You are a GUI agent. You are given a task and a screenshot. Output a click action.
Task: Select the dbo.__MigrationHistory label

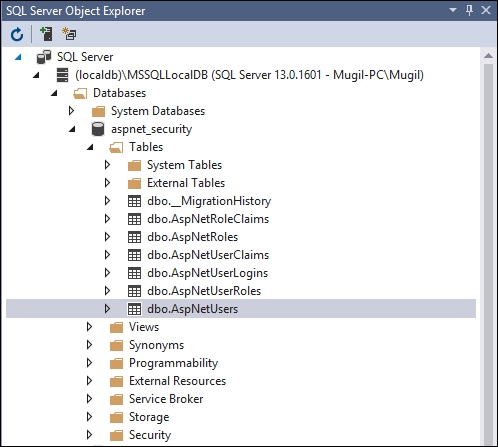click(209, 201)
